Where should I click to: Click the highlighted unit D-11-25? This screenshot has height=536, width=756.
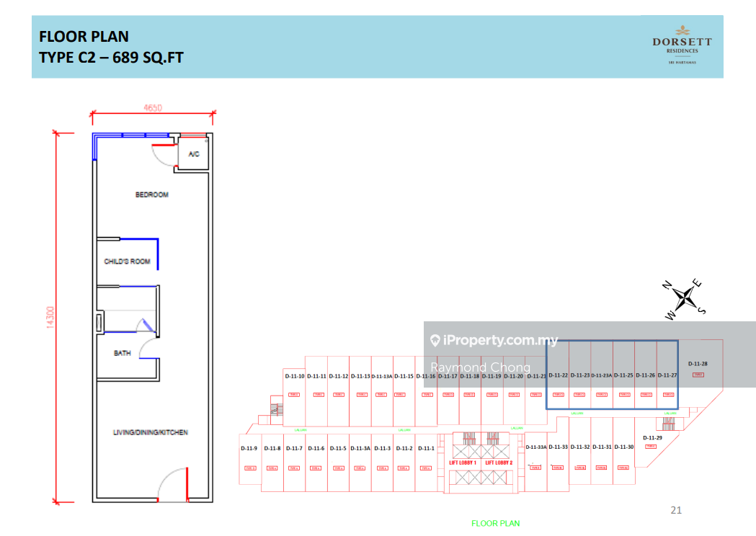[x=623, y=375]
